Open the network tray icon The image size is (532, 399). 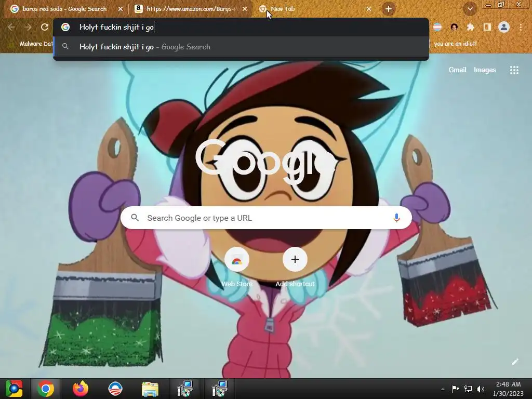468,389
